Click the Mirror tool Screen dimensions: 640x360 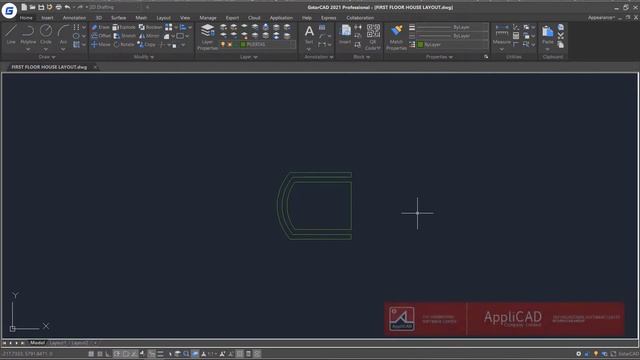point(149,36)
